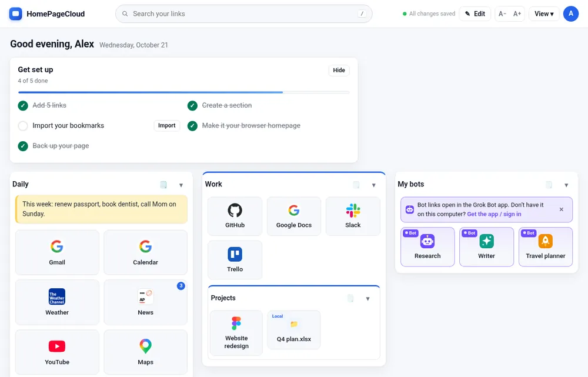Screen dimensions: 588x377
Task: Open the Slack tile
Action: (353, 216)
